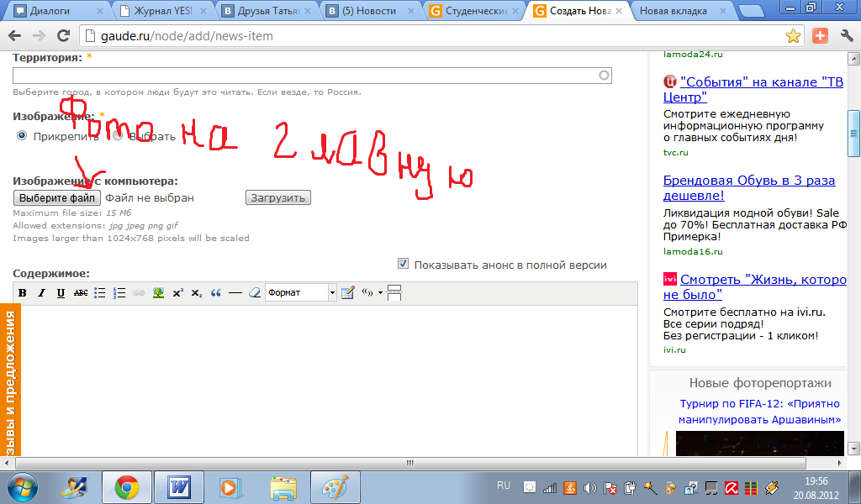Apply superscript formatting
The width and height of the screenshot is (861, 504).
[x=177, y=293]
